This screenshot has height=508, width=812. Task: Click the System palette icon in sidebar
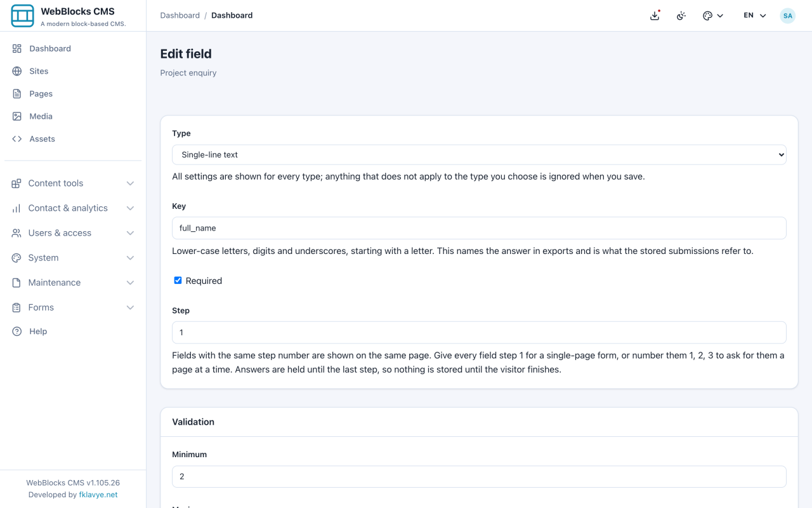point(16,258)
